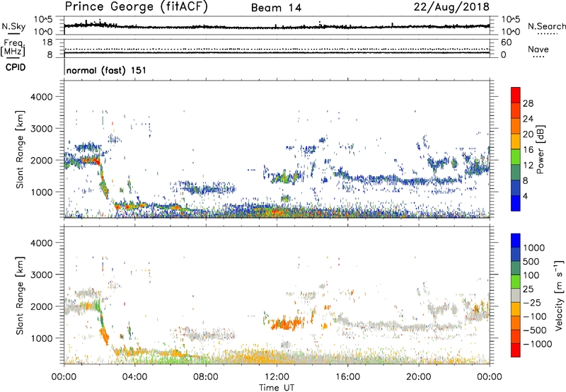Click the '18' tick on the frequency axis

(x=47, y=42)
